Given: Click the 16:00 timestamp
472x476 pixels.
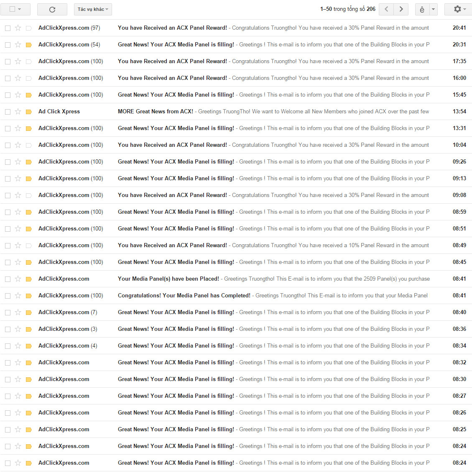Looking at the screenshot, I should coord(459,78).
